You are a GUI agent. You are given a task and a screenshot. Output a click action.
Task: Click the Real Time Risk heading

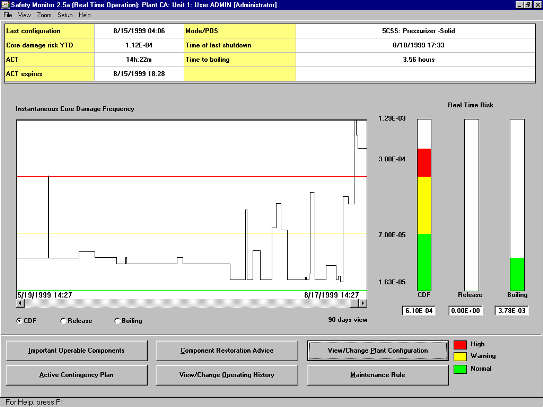[470, 105]
